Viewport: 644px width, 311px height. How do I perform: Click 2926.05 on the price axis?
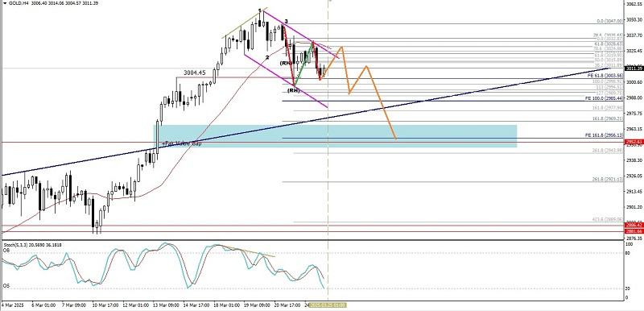[634, 176]
